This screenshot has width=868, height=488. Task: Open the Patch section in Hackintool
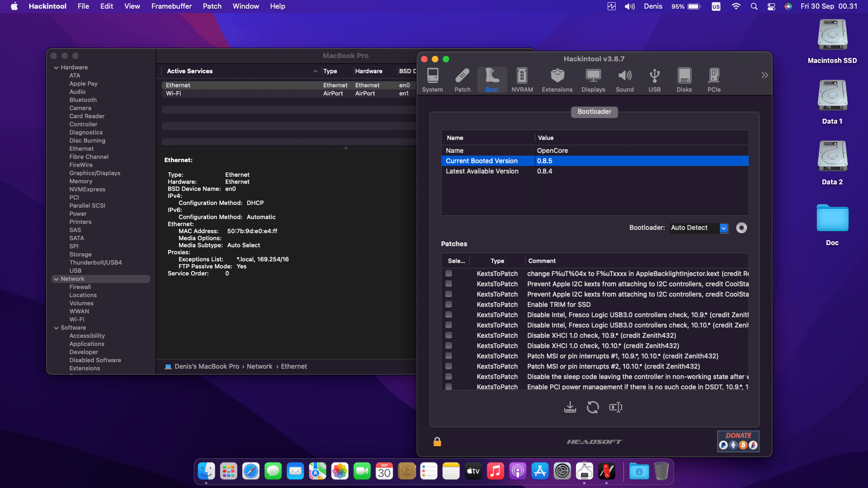[x=463, y=80]
